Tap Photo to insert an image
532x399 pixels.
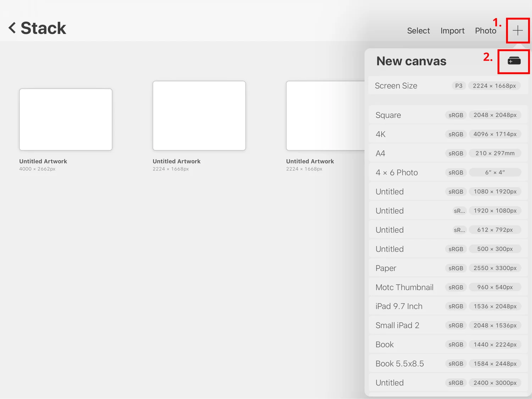tap(486, 31)
